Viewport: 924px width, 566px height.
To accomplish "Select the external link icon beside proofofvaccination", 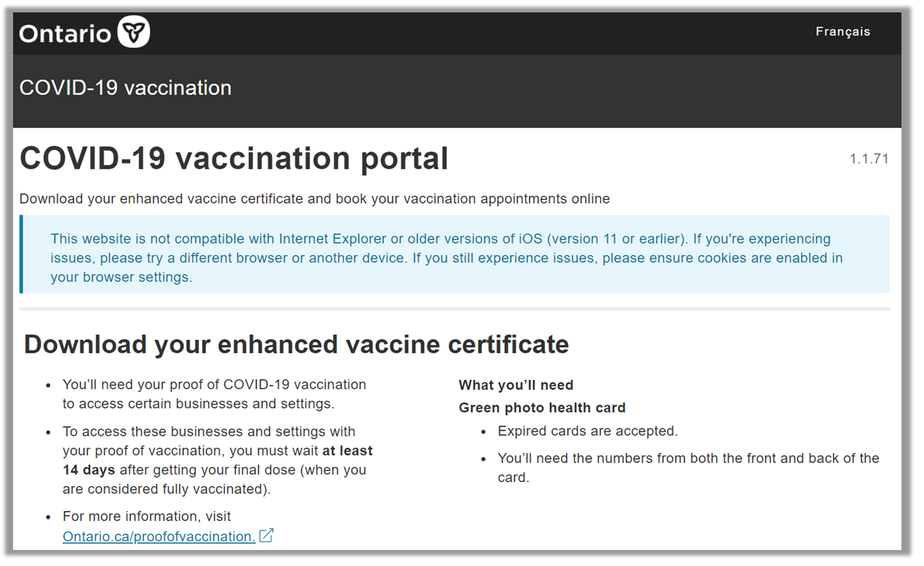I will click(x=266, y=534).
